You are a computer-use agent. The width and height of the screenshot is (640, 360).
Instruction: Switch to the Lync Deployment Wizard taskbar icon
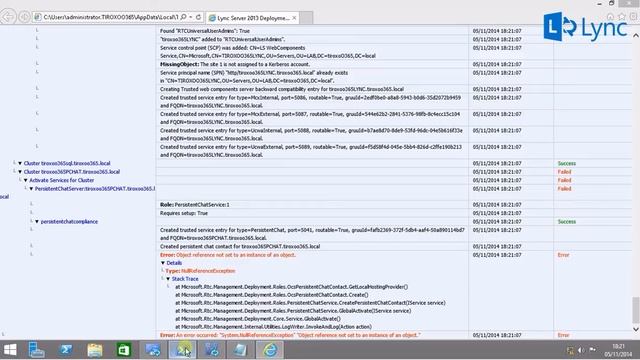153,350
